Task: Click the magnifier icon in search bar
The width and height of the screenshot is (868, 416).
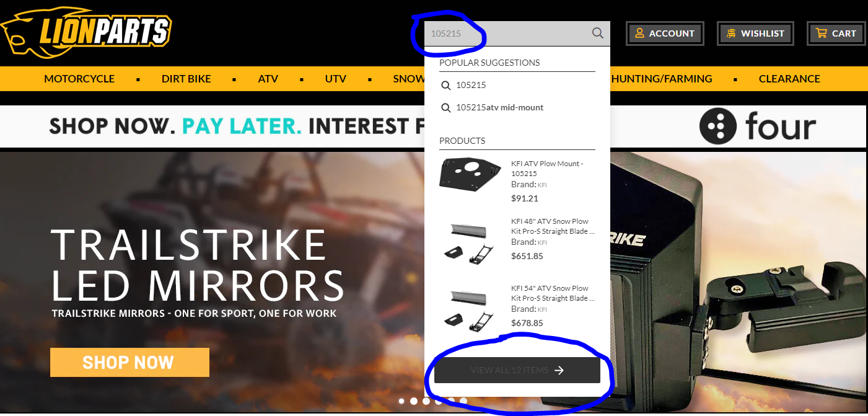Action: coord(597,33)
